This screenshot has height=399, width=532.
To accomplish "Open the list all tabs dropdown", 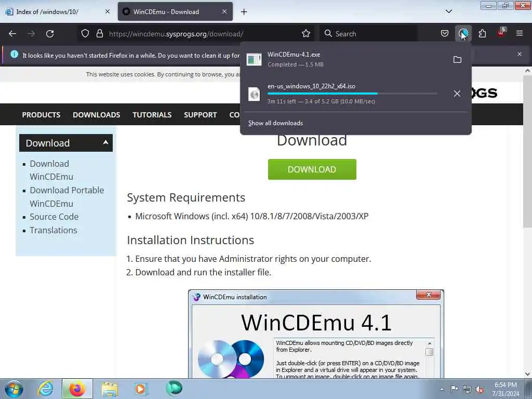I will coord(449,11).
